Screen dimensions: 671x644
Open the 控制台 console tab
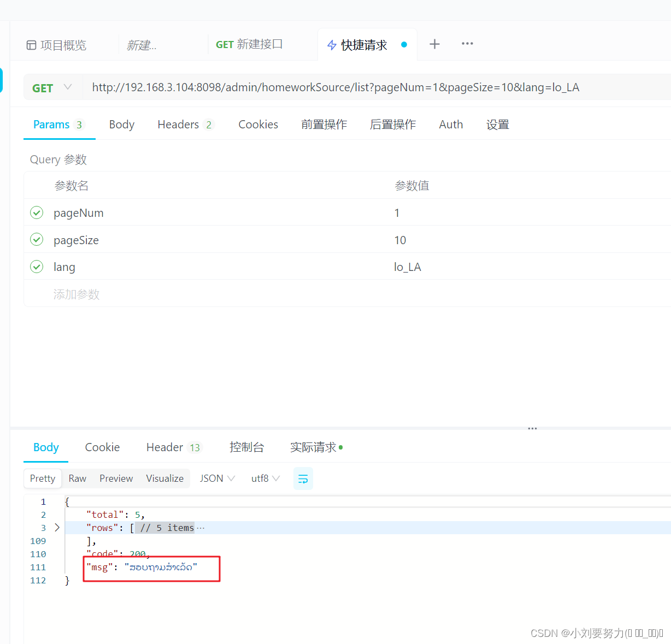(247, 447)
